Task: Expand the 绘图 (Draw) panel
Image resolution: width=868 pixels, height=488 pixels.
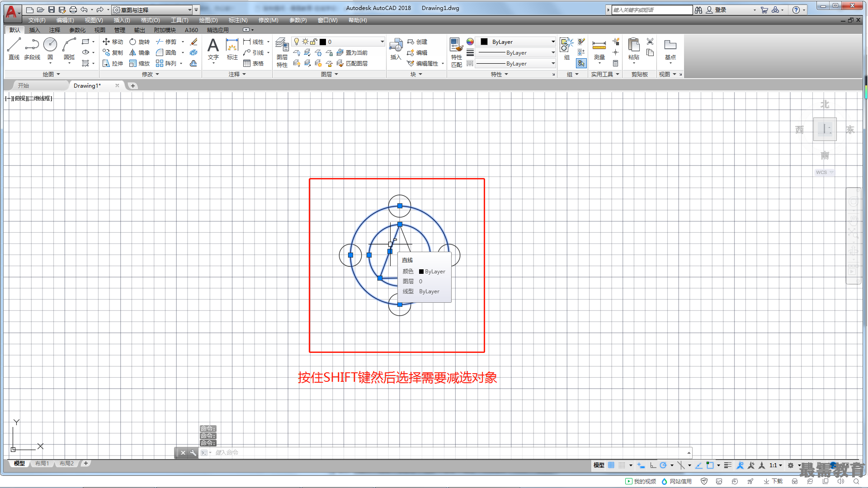Action: coord(51,74)
